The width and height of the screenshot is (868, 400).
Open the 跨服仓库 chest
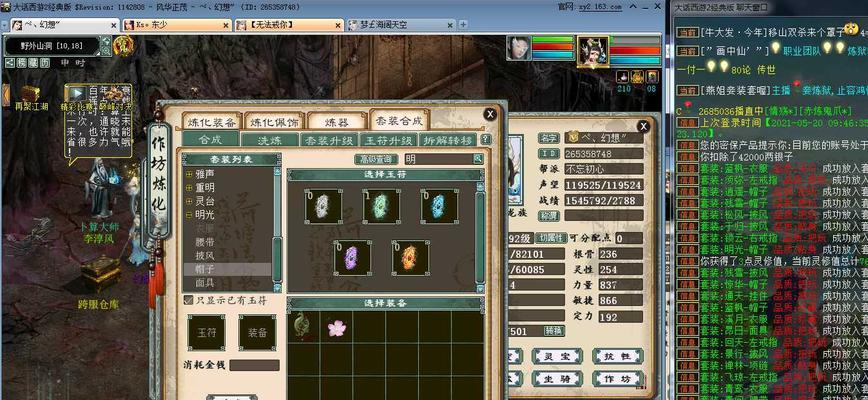100,274
